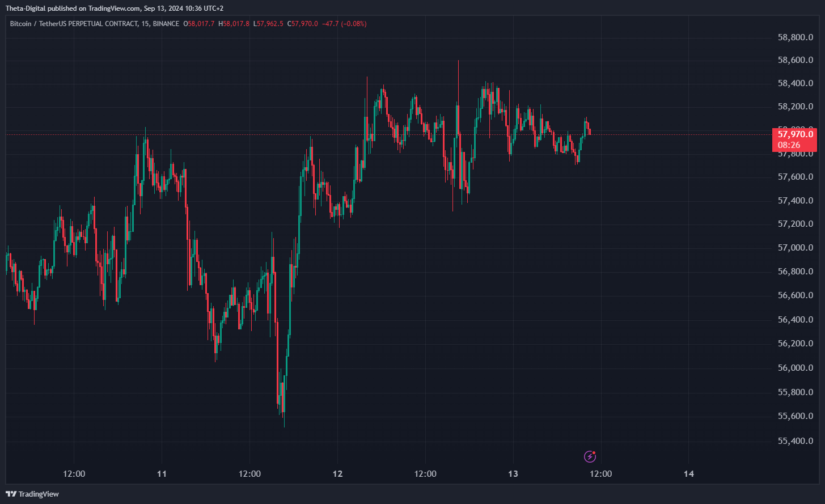Click the timestamp Sep 13, 2024 10:36 UTC+2
825x504 pixels.
(x=184, y=9)
